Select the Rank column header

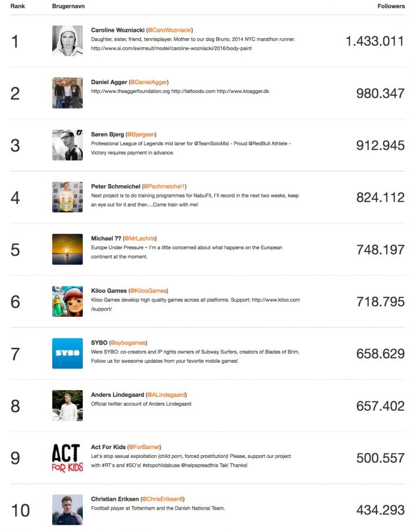coord(18,6)
